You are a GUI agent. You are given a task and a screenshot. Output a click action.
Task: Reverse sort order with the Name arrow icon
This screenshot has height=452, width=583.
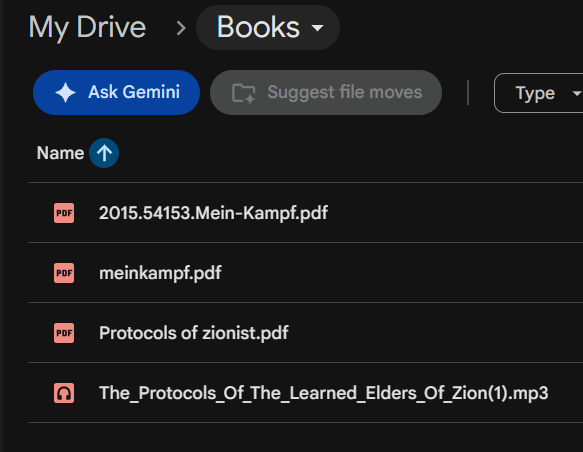point(104,153)
